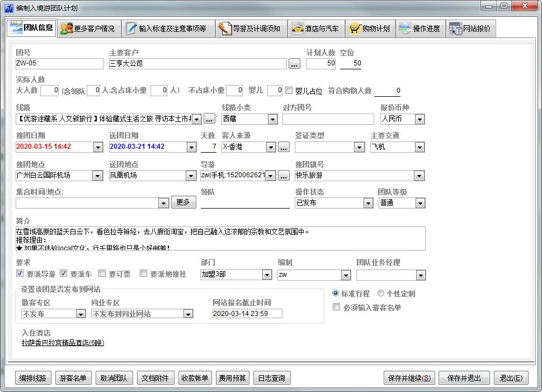
Task: Enable the 要订票 checkbox
Action: [102, 273]
